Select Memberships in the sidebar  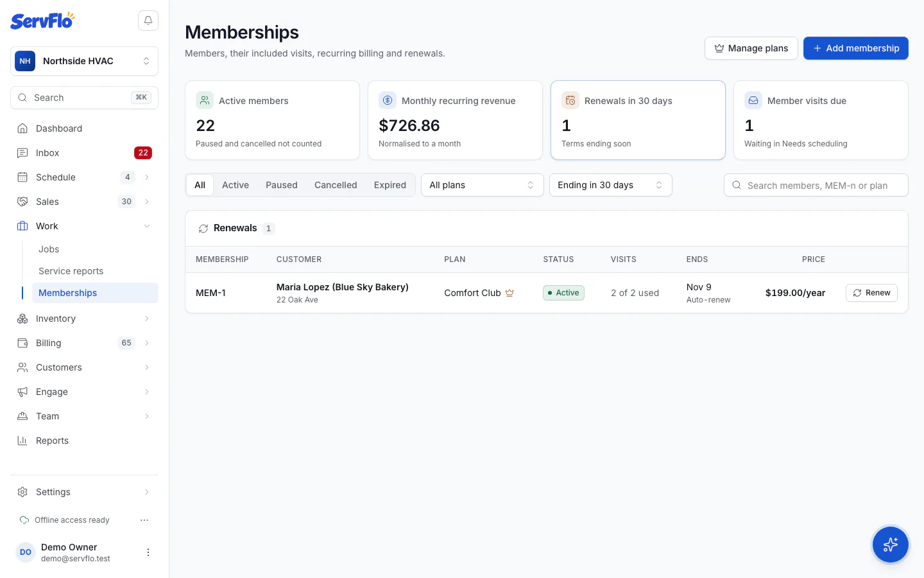coord(95,293)
